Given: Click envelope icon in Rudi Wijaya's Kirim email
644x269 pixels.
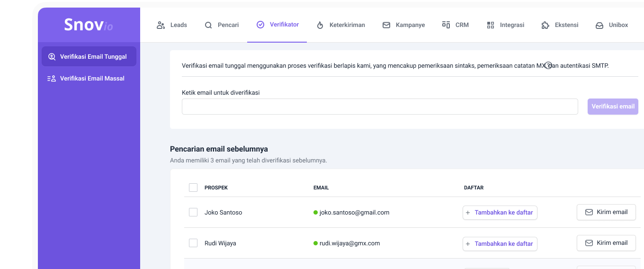Looking at the screenshot, I should (589, 243).
